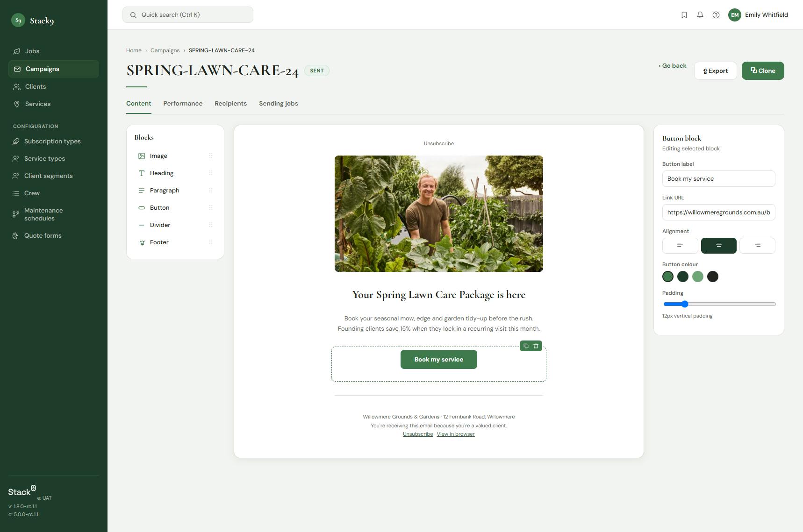This screenshot has height=532, width=803.
Task: Click the padding slider handle
Action: click(685, 304)
